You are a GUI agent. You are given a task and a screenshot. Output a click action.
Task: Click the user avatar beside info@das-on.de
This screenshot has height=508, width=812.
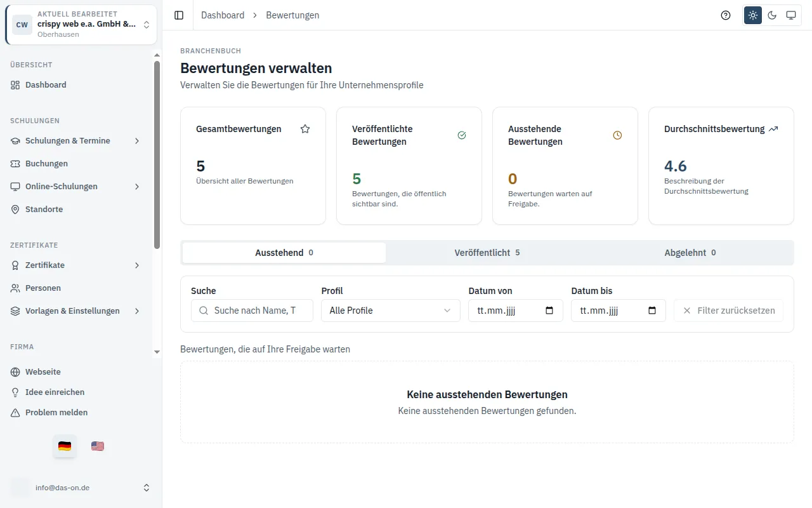[20, 488]
